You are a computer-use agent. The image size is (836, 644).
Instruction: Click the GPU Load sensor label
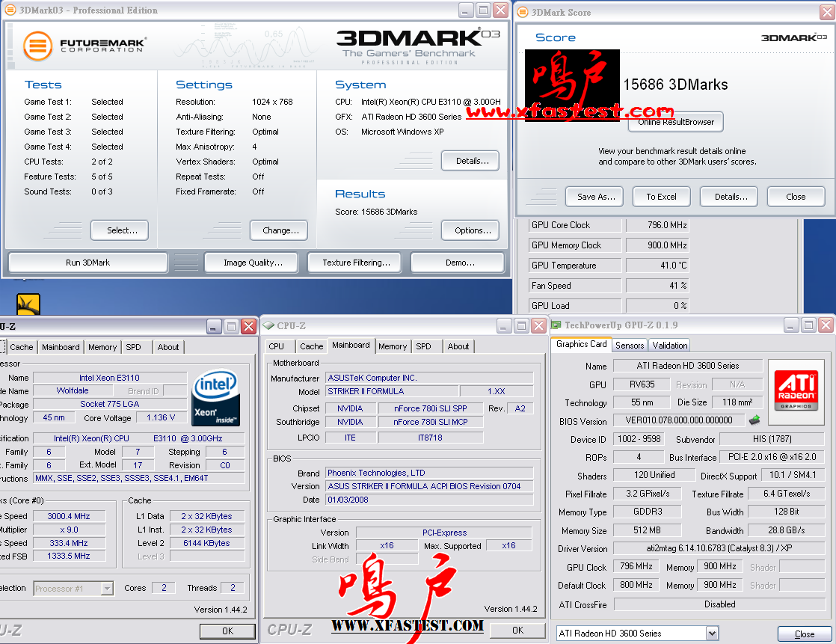point(575,305)
